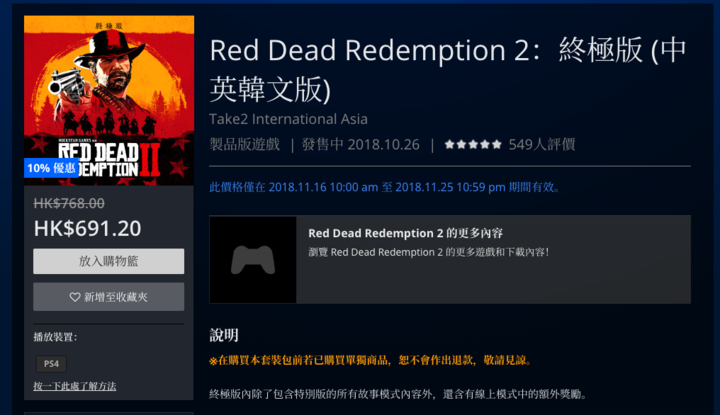Image resolution: width=720 pixels, height=415 pixels.
Task: Click the discounted price HK$691.20
Action: (87, 229)
